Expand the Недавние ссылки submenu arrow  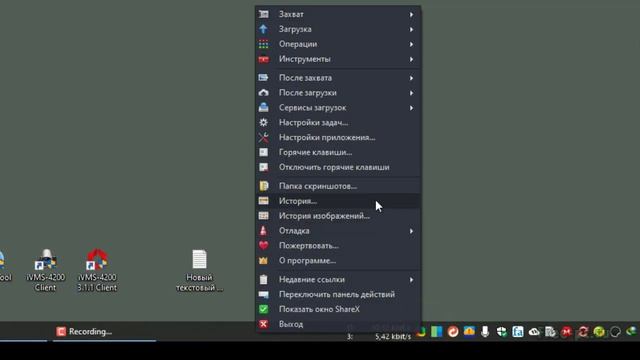pyautogui.click(x=411, y=280)
